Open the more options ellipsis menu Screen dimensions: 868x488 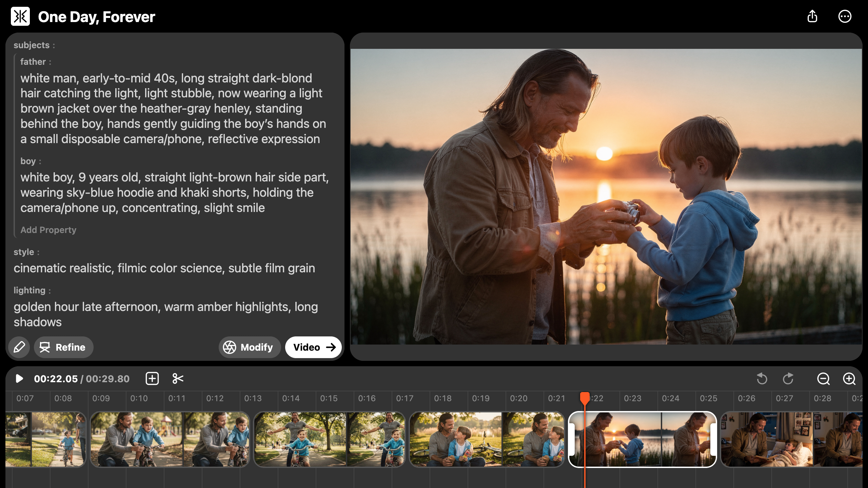[845, 16]
